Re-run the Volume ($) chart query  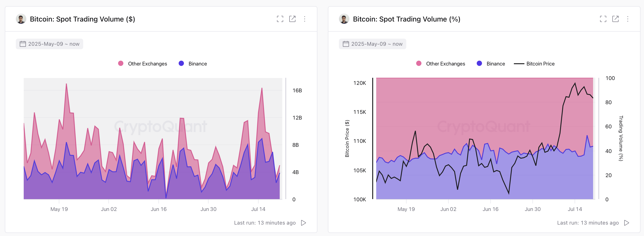[x=304, y=223]
